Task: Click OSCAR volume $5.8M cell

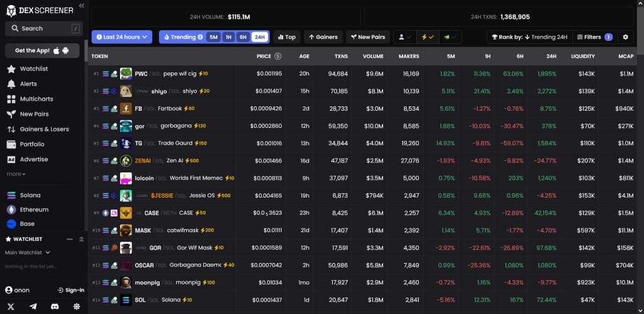Action: [374, 265]
